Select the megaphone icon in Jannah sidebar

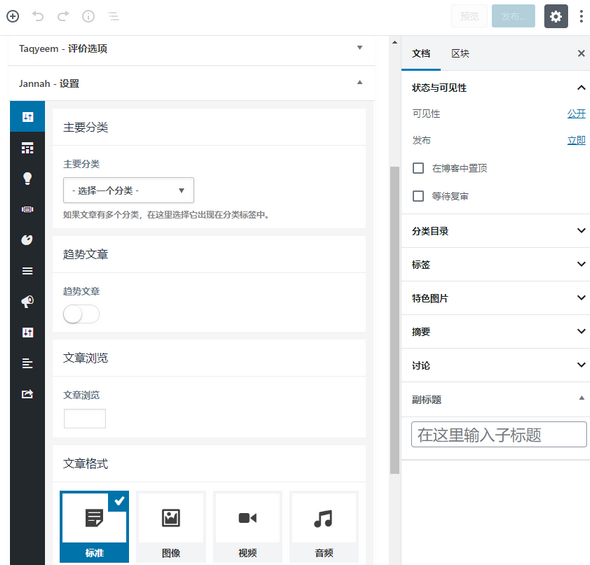[27, 301]
